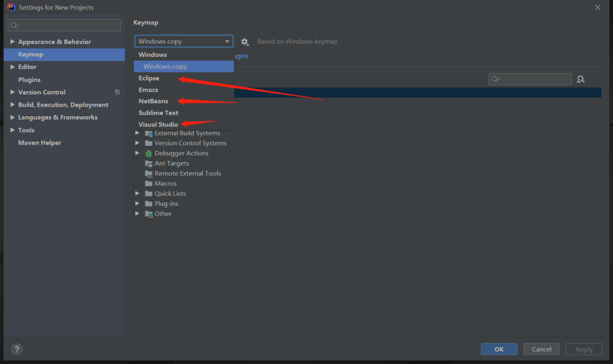
Task: Click the Debugger Actions bug icon
Action: click(149, 154)
